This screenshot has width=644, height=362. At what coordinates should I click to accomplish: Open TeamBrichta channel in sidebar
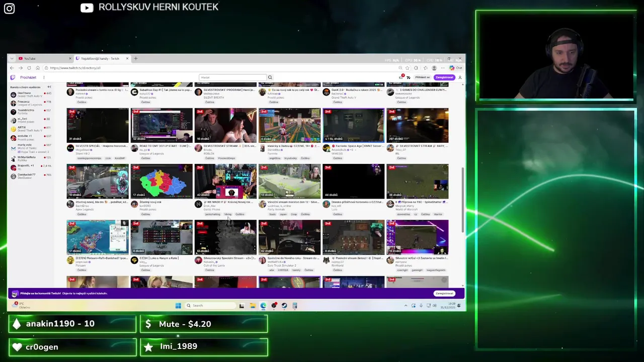tap(31, 111)
